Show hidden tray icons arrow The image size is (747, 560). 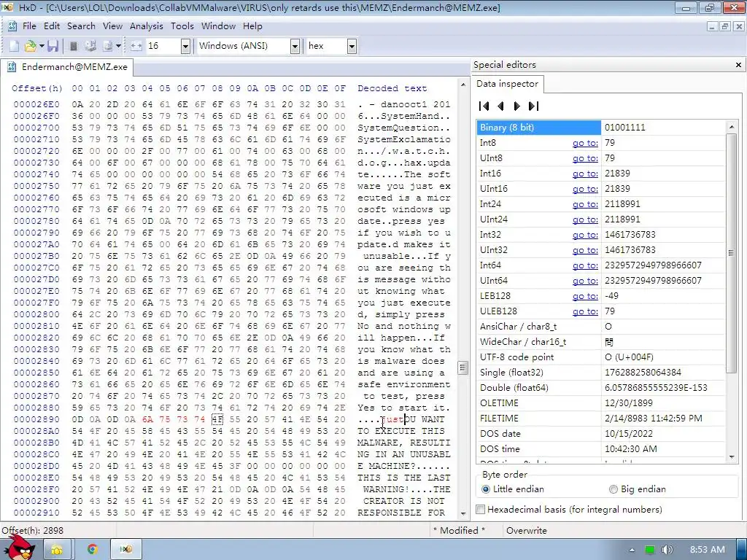[x=632, y=550]
